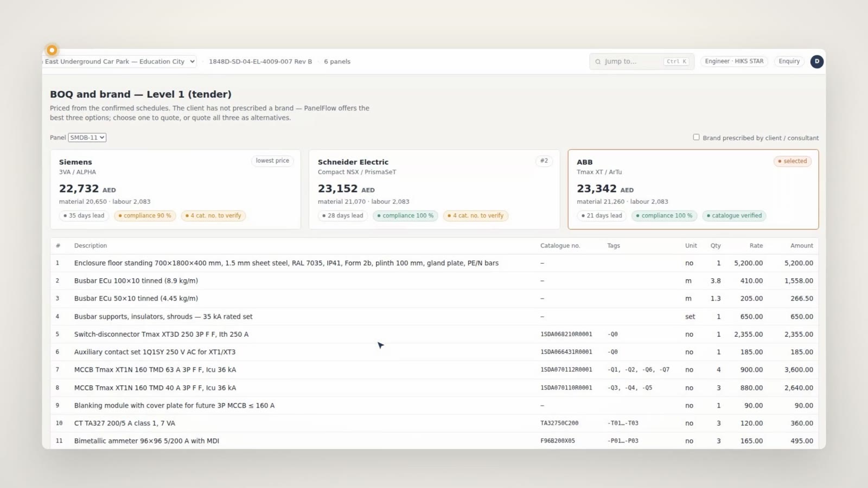This screenshot has height=488, width=868.
Task: Open the Enquiry tab in the header
Action: (789, 62)
